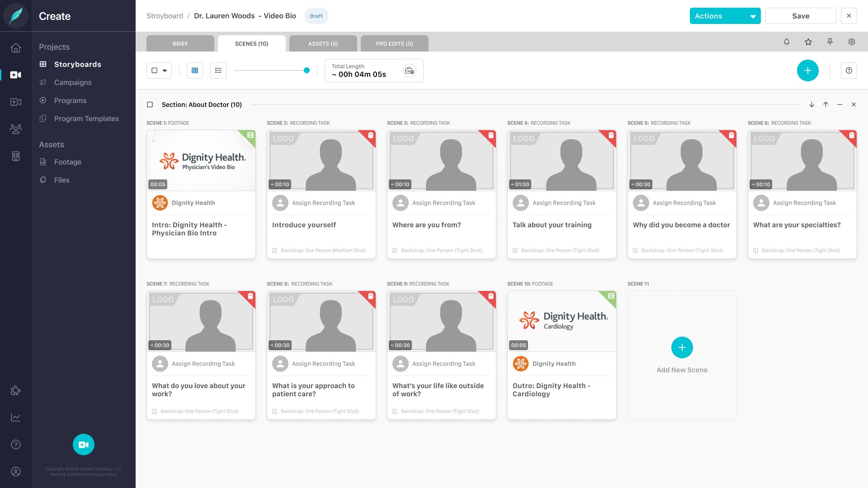
Task: Open the Scene 5 placeholder thumbnail
Action: (x=682, y=160)
